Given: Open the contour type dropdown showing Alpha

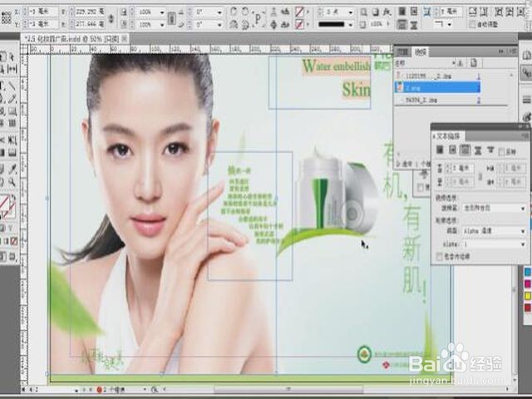Looking at the screenshot, I should [494, 231].
